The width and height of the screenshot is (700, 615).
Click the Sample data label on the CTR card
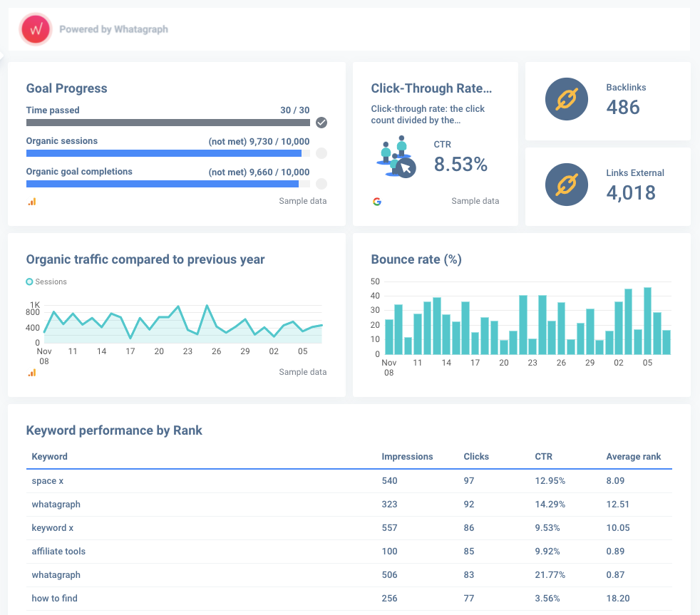[475, 201]
